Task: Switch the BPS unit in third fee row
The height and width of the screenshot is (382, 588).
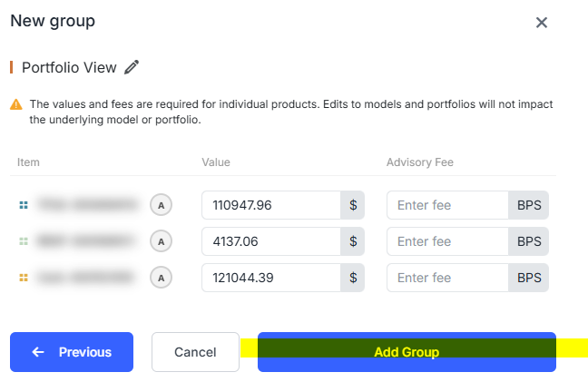Action: pyautogui.click(x=529, y=278)
